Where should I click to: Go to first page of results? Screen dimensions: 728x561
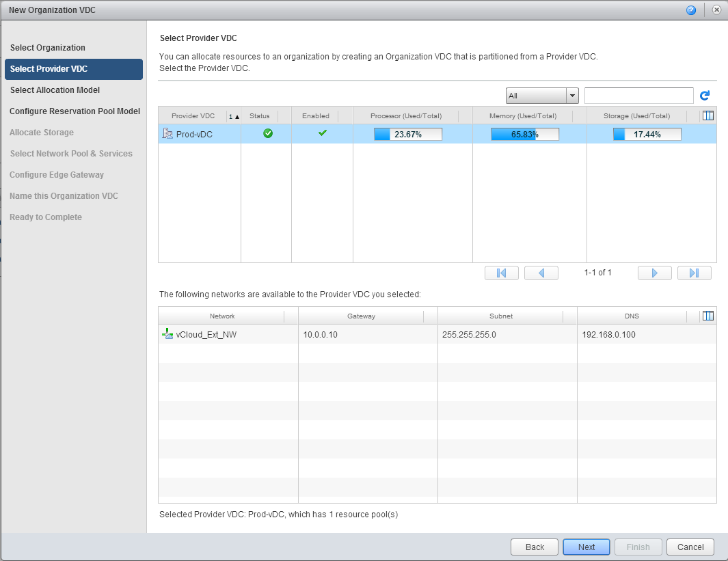tap(501, 273)
